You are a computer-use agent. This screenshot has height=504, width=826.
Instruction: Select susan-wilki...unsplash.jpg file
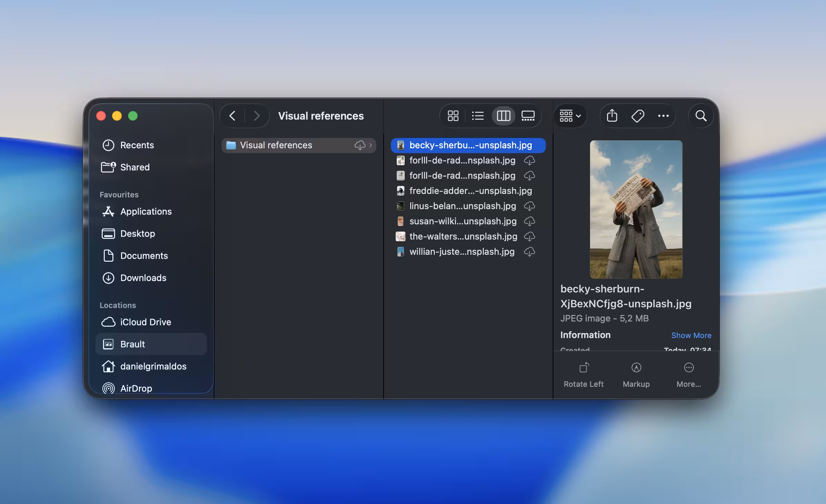468,221
